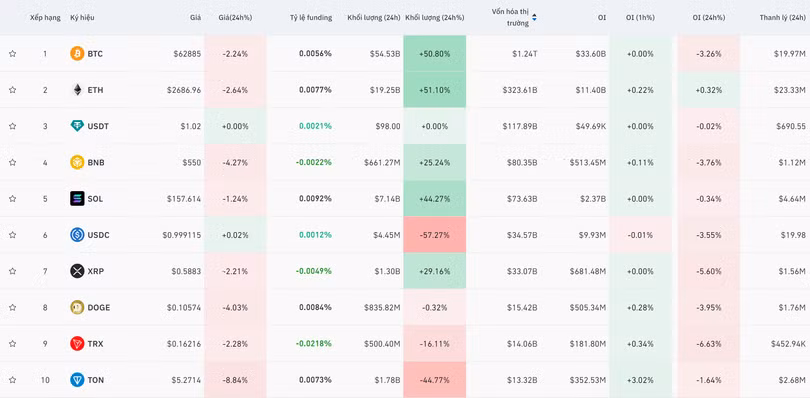
Task: Favorite BTC with its star
Action: click(12, 54)
